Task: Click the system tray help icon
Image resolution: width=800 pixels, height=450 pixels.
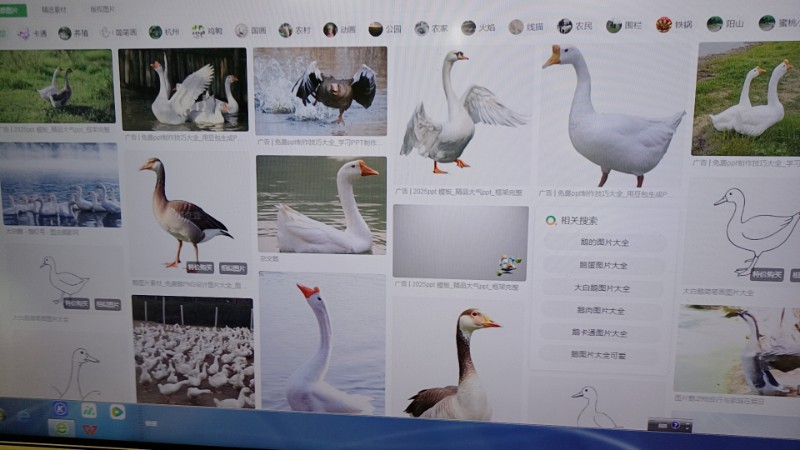Action: pyautogui.click(x=676, y=425)
